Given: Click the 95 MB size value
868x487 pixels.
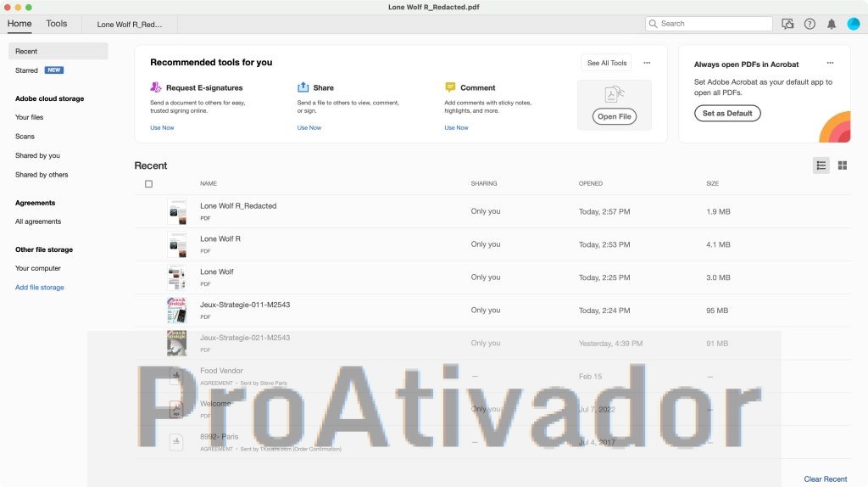Looking at the screenshot, I should 717,311.
